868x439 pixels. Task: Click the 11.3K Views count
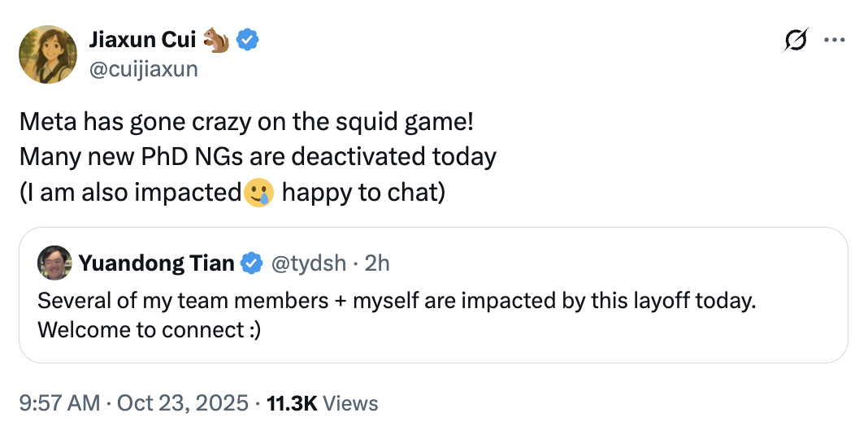tap(322, 402)
